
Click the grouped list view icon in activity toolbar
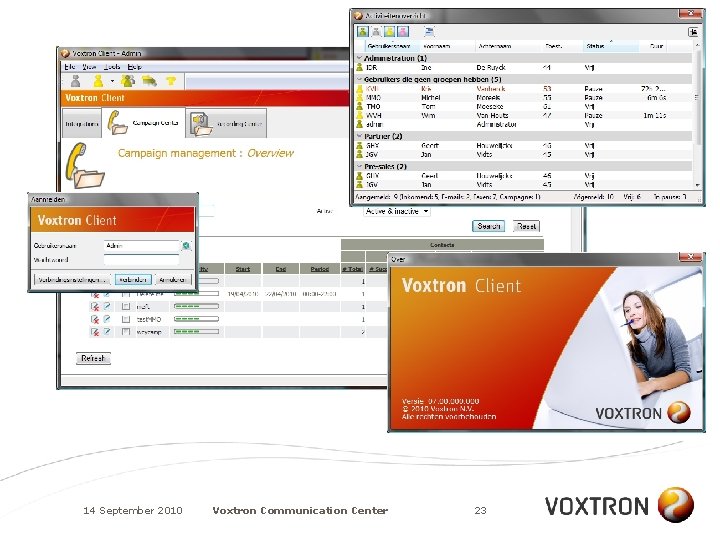[x=429, y=32]
